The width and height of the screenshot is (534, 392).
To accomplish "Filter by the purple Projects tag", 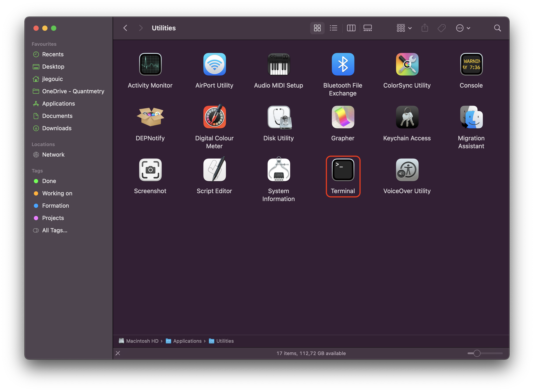I will (x=68, y=218).
